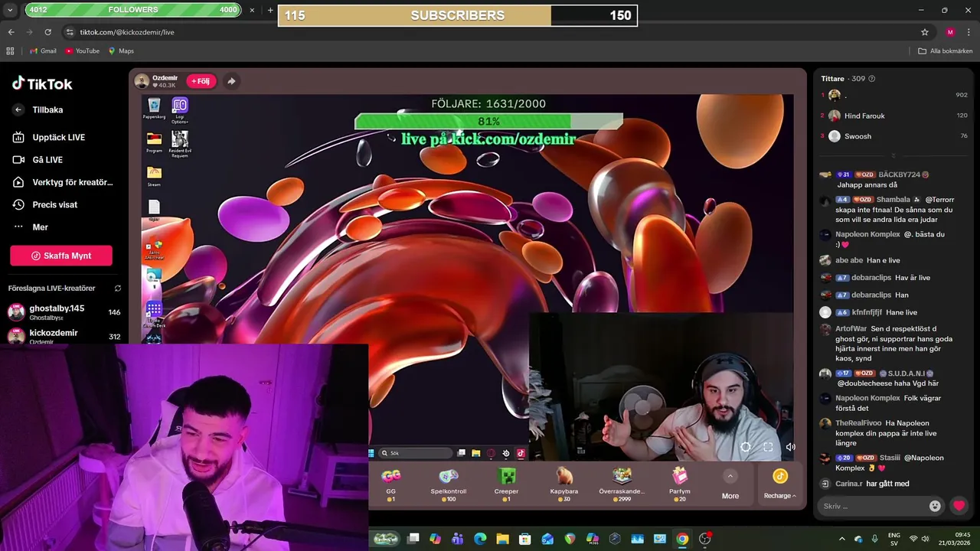The width and height of the screenshot is (980, 551).
Task: Click the Tittare info question icon
Action: coord(871,79)
